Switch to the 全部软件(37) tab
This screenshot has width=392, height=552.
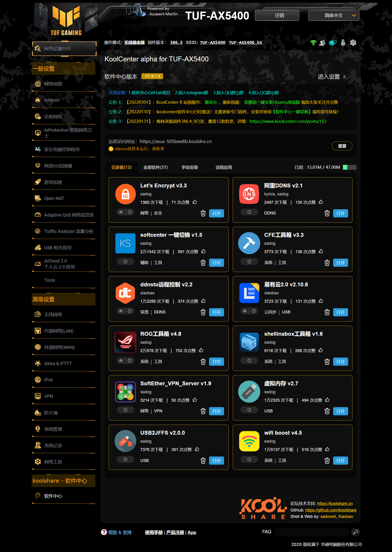coord(155,167)
